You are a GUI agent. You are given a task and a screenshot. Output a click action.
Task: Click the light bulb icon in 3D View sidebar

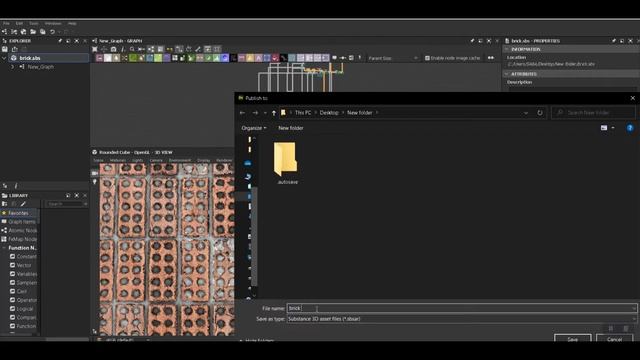(95, 182)
